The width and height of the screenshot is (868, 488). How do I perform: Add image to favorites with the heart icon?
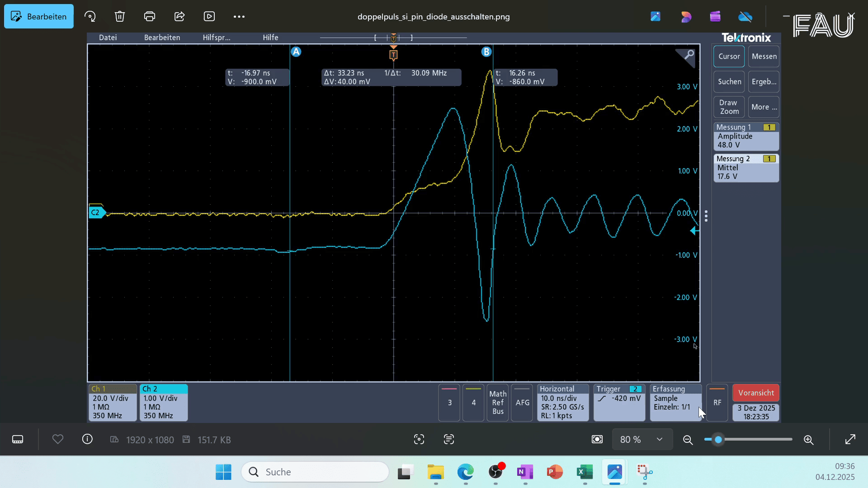coord(58,439)
